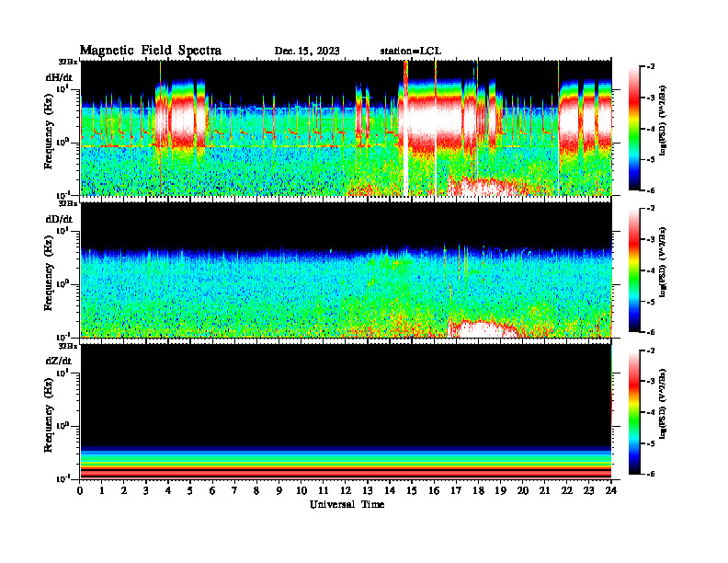This screenshot has height=563, width=728.
Task: Click hour tick label "8" on time axis
Action: pyautogui.click(x=256, y=490)
